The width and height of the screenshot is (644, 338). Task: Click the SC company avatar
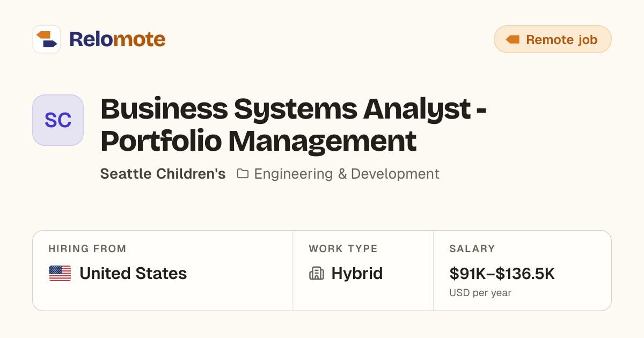[58, 120]
